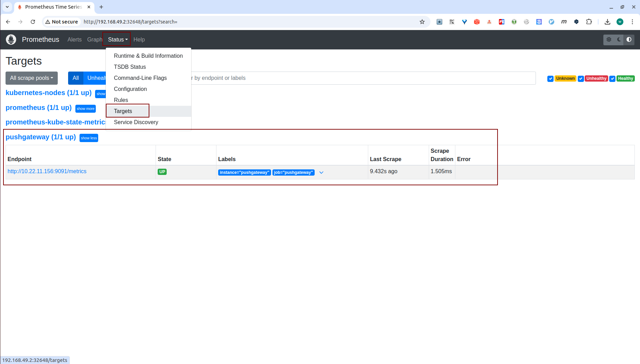Open the blue funnel extension

click(x=464, y=22)
